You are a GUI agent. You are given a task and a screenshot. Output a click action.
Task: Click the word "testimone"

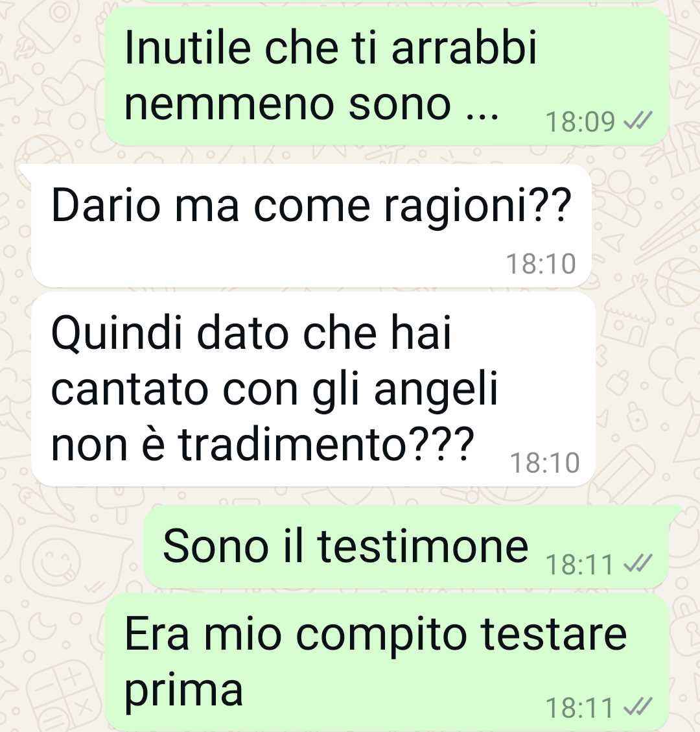(423, 545)
